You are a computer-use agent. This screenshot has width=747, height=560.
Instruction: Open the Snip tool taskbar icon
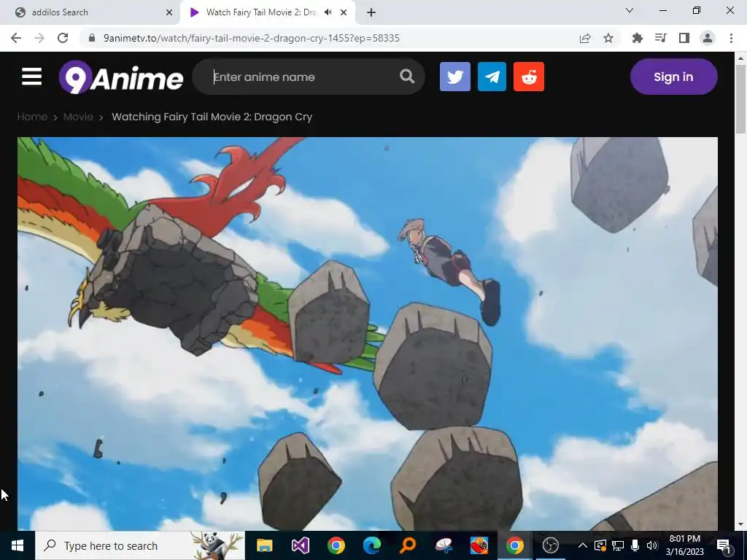click(443, 545)
